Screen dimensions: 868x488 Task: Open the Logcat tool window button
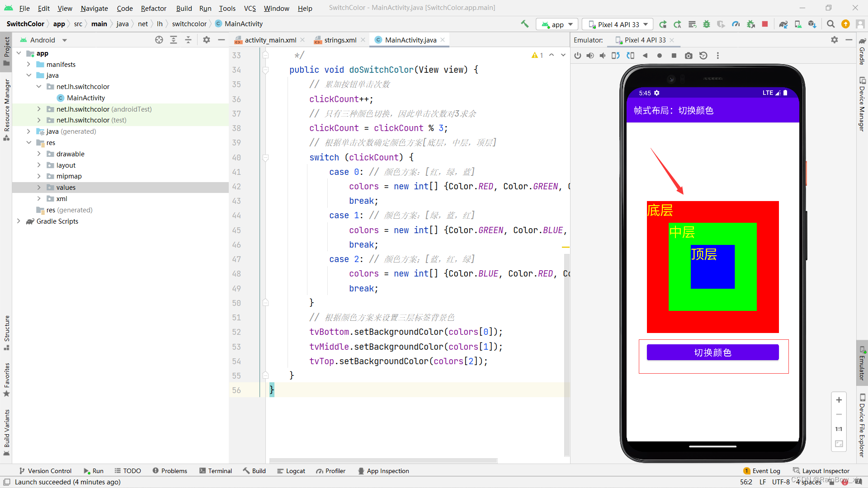(x=291, y=471)
